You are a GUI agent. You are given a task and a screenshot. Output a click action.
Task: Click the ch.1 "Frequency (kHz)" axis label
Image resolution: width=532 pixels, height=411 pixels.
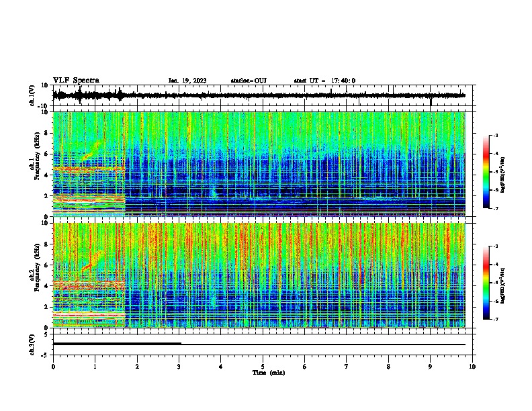coord(37,156)
